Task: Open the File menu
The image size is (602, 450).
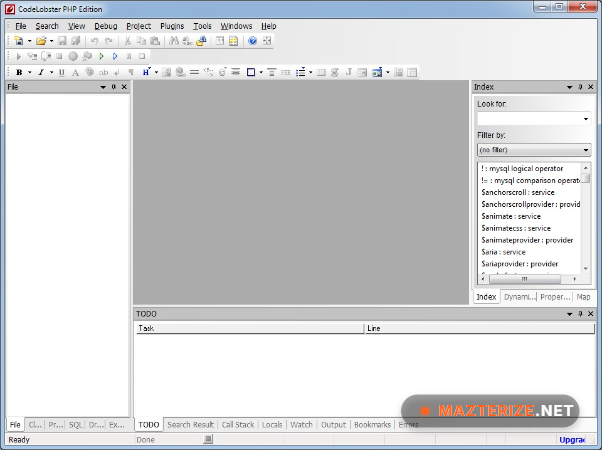Action: (x=21, y=26)
